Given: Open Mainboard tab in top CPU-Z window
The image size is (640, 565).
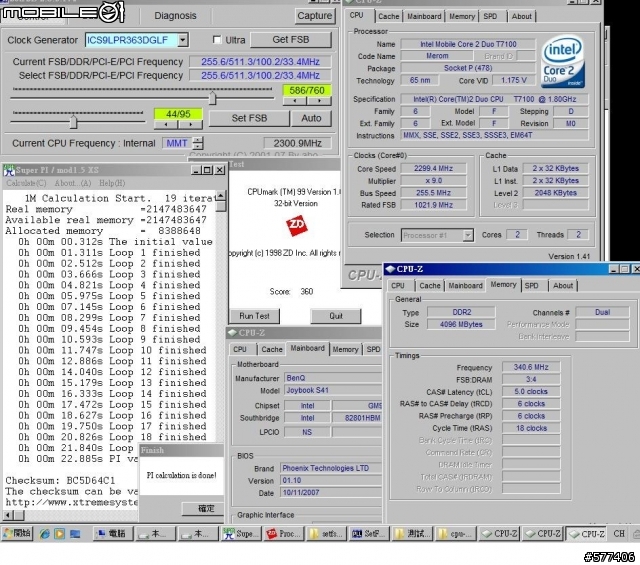Looking at the screenshot, I should coord(424,16).
